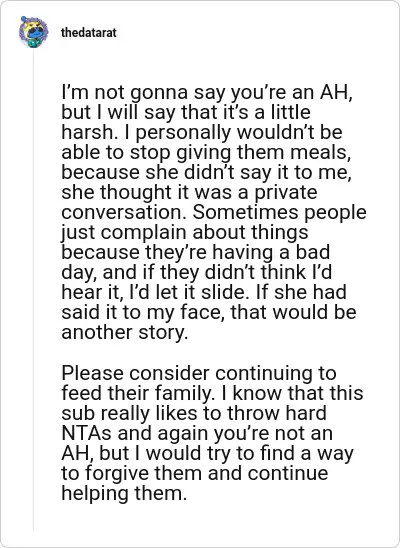
Task: Click the first paragraph starting "I'm not gonna say"
Action: click(214, 212)
